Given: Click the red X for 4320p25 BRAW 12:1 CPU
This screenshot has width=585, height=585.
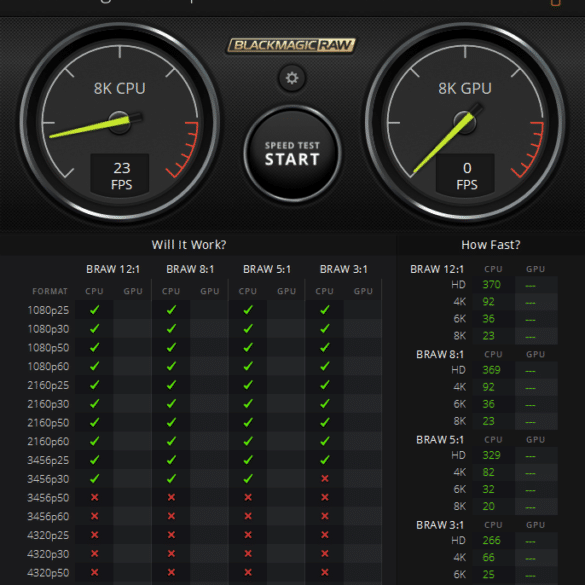Looking at the screenshot, I should pos(95,535).
